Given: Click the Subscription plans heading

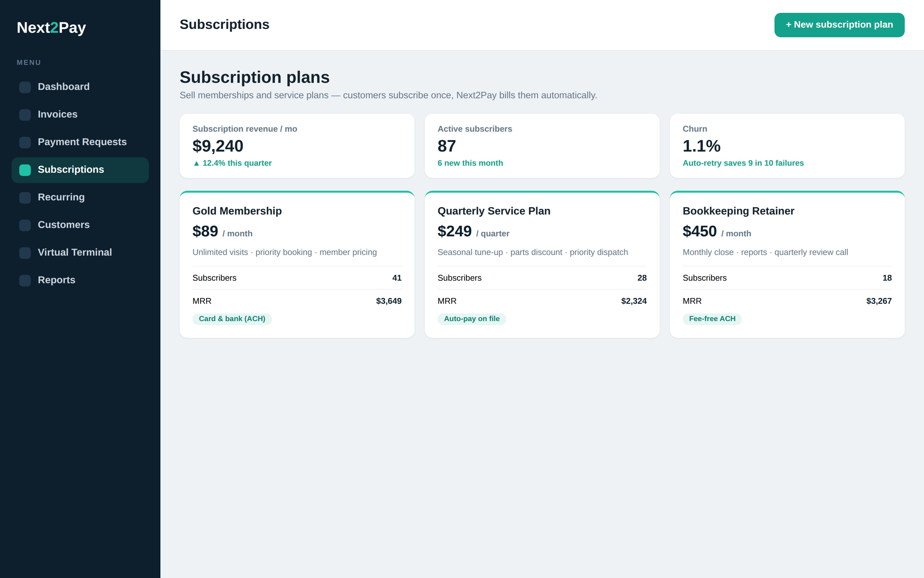Looking at the screenshot, I should (255, 77).
